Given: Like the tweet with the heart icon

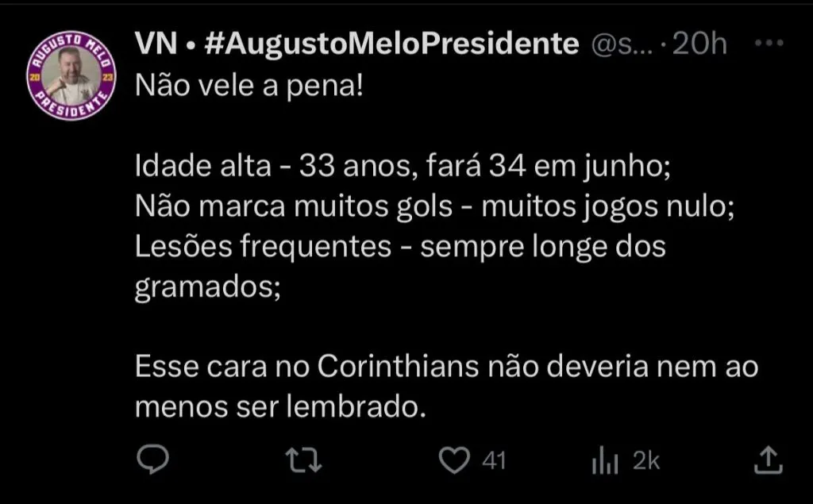Looking at the screenshot, I should pyautogui.click(x=453, y=460).
